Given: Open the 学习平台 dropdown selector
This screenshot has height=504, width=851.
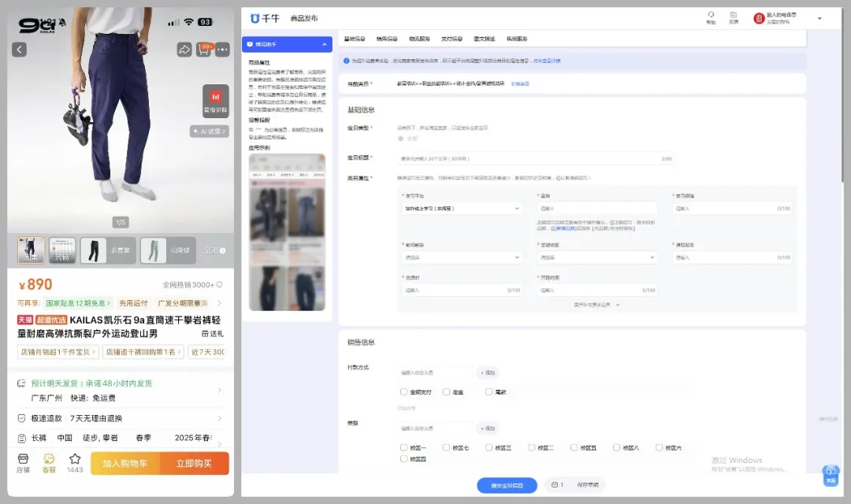Looking at the screenshot, I should [462, 208].
